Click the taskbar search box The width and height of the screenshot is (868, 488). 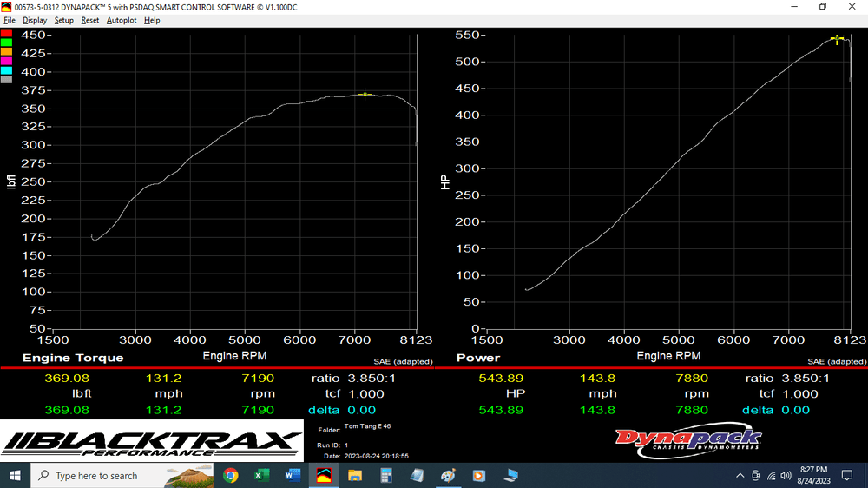coord(122,476)
